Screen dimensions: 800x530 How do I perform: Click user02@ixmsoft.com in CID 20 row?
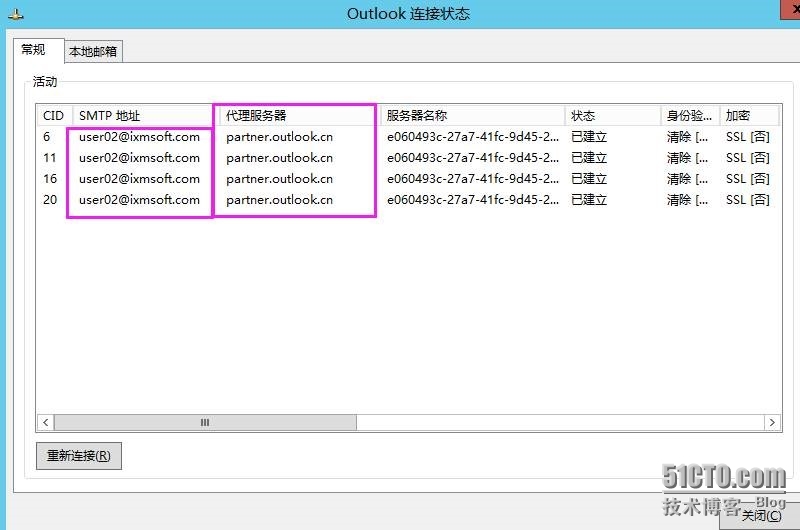(139, 199)
